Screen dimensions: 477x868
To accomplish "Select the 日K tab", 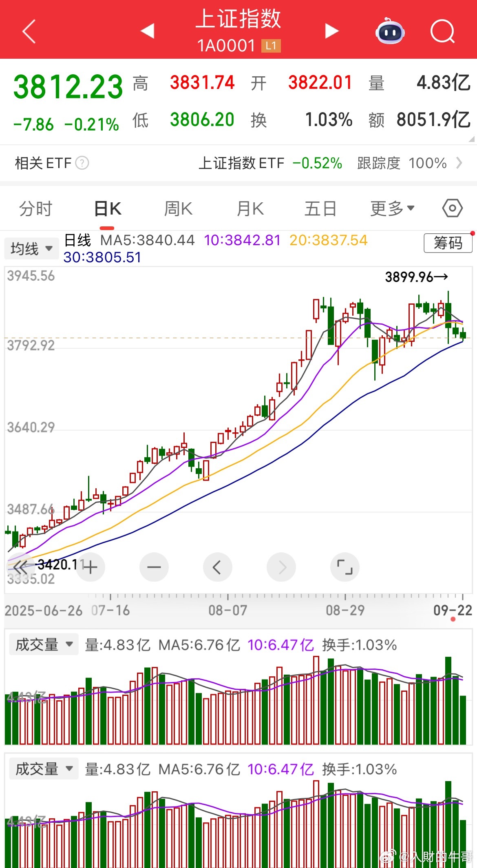I will coord(108,208).
